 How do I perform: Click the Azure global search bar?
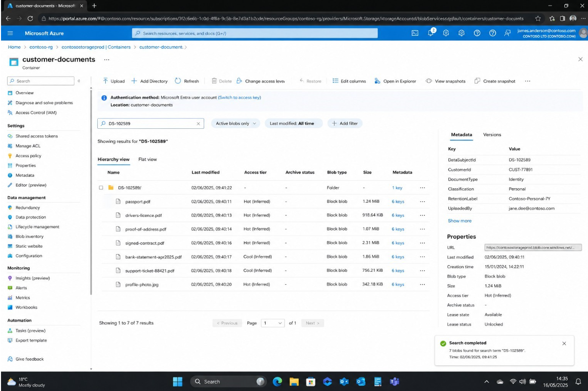[x=254, y=33]
